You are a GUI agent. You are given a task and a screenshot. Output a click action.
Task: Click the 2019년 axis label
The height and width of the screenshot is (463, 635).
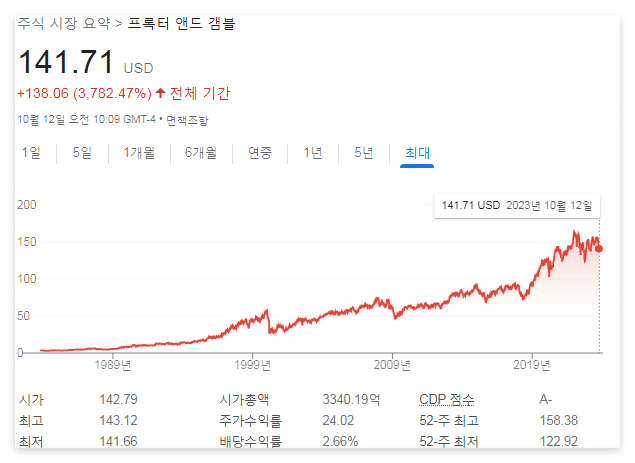[532, 365]
